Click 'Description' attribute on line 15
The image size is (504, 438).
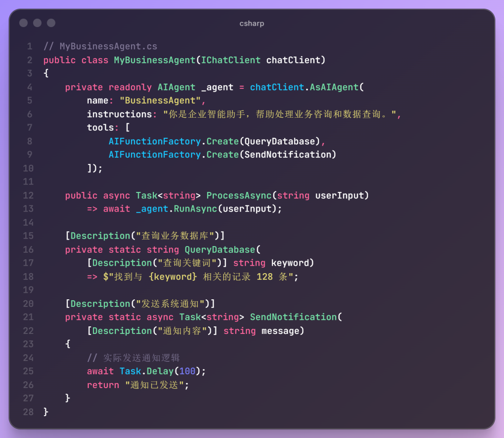pyautogui.click(x=100, y=236)
